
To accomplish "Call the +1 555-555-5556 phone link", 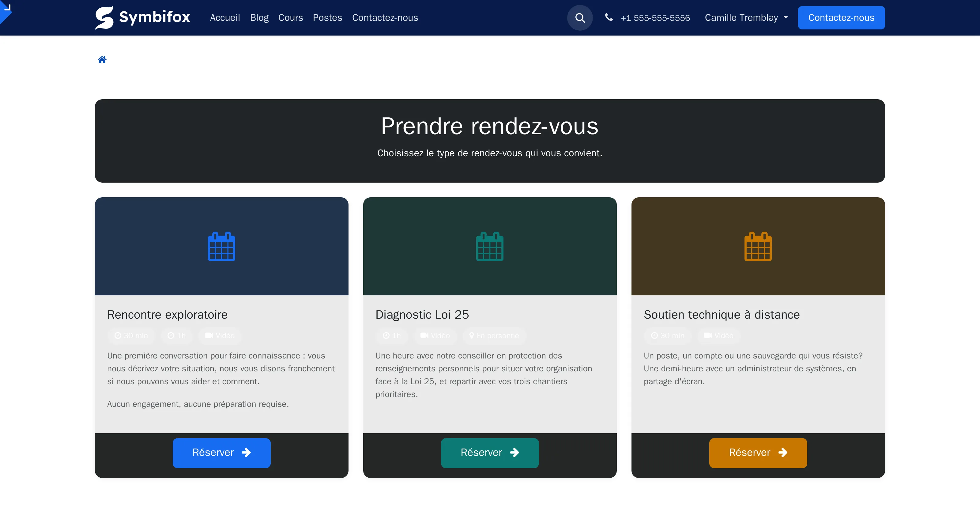I will coord(655,18).
